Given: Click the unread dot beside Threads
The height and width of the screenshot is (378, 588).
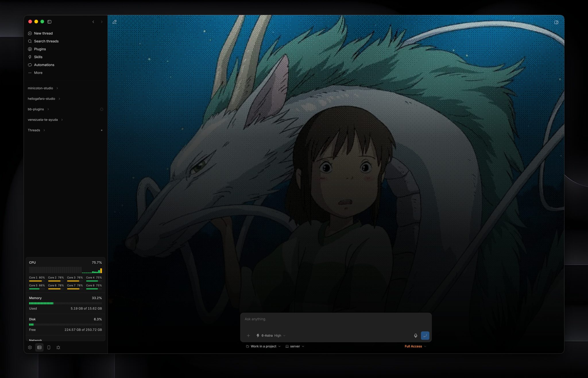Looking at the screenshot, I should point(102,130).
